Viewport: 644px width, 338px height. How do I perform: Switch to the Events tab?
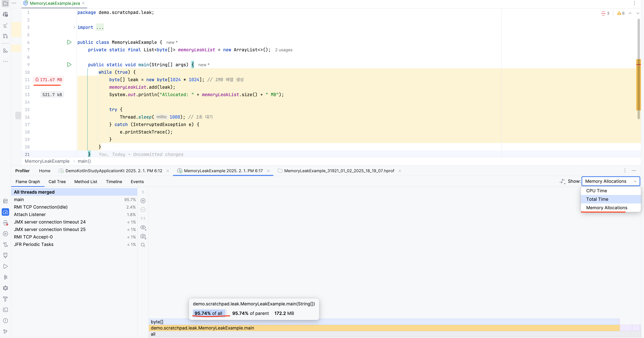pyautogui.click(x=137, y=182)
